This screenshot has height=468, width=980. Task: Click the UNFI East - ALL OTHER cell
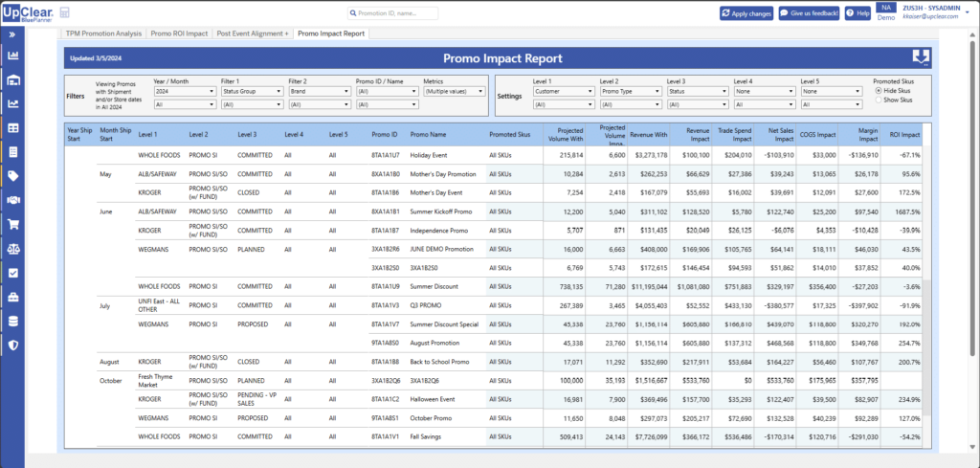159,305
